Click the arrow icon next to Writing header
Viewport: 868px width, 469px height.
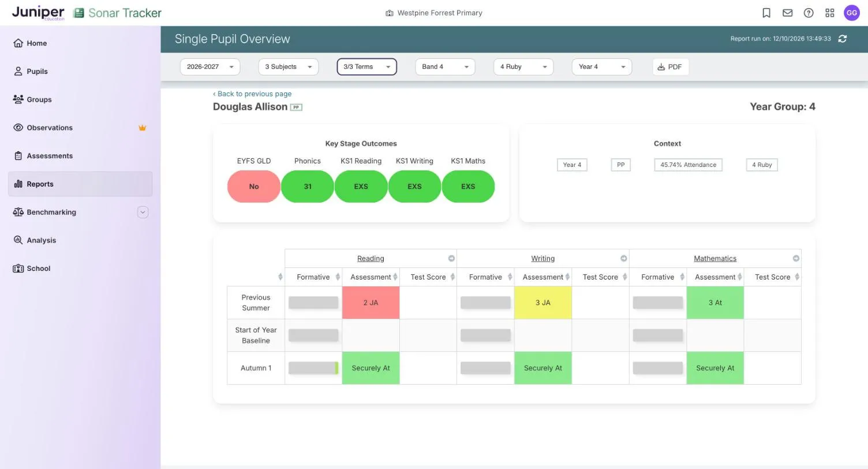point(623,259)
